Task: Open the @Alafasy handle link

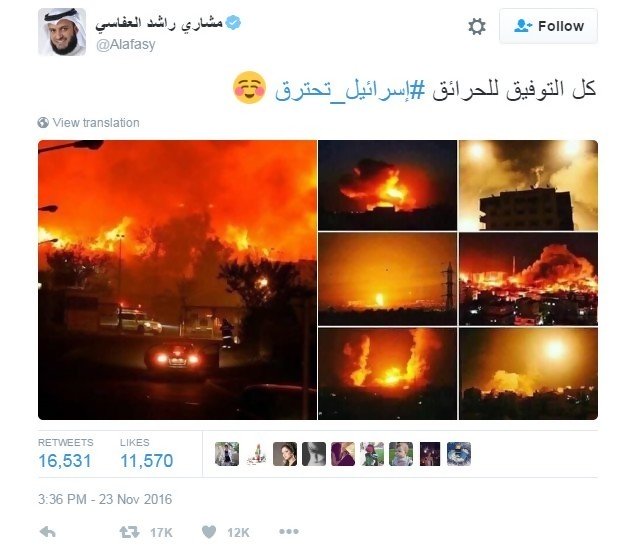Action: coord(126,44)
